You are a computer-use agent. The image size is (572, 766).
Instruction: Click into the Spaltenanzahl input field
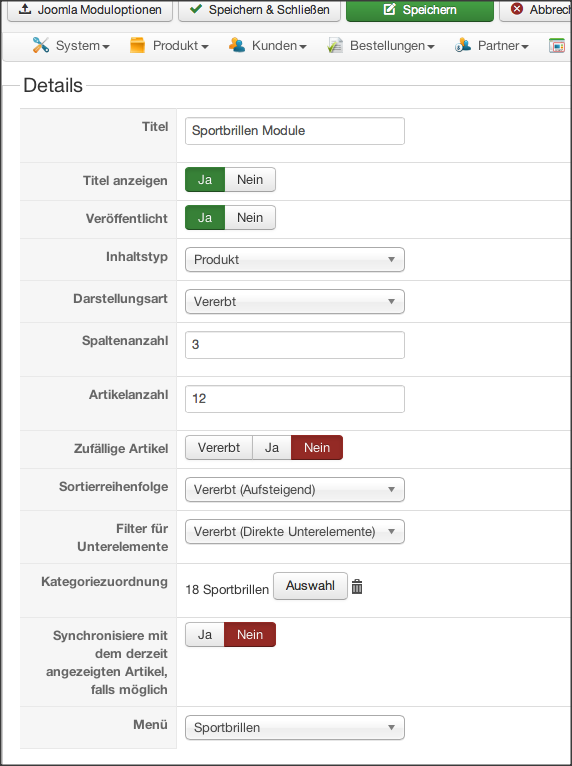point(295,345)
